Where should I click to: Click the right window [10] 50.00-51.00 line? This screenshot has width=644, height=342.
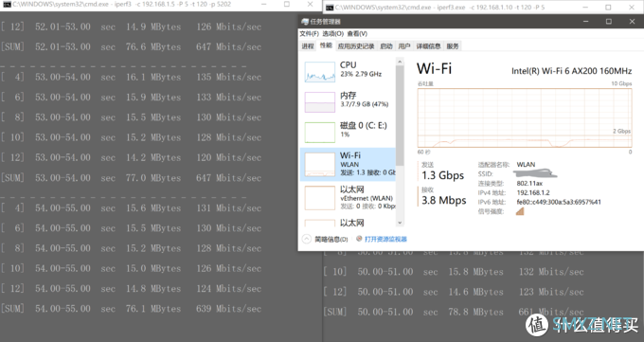tap(454, 272)
